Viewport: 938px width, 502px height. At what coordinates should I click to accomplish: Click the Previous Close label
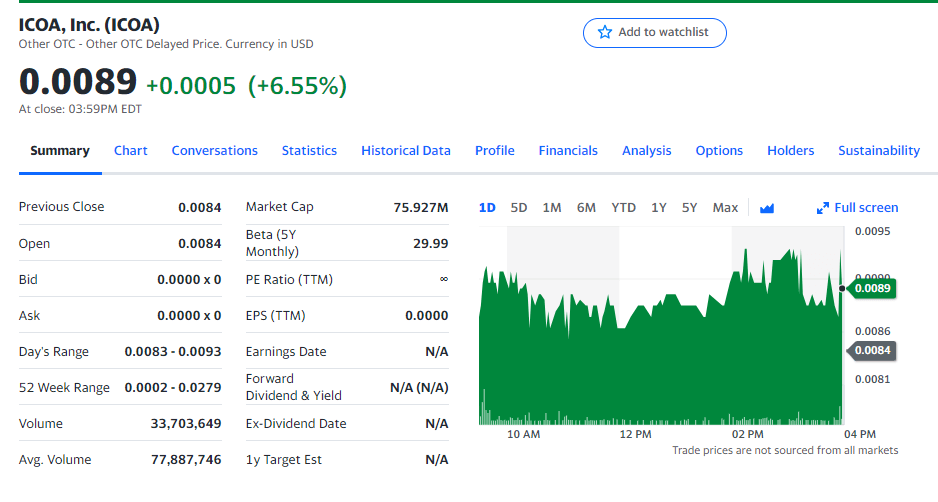62,207
